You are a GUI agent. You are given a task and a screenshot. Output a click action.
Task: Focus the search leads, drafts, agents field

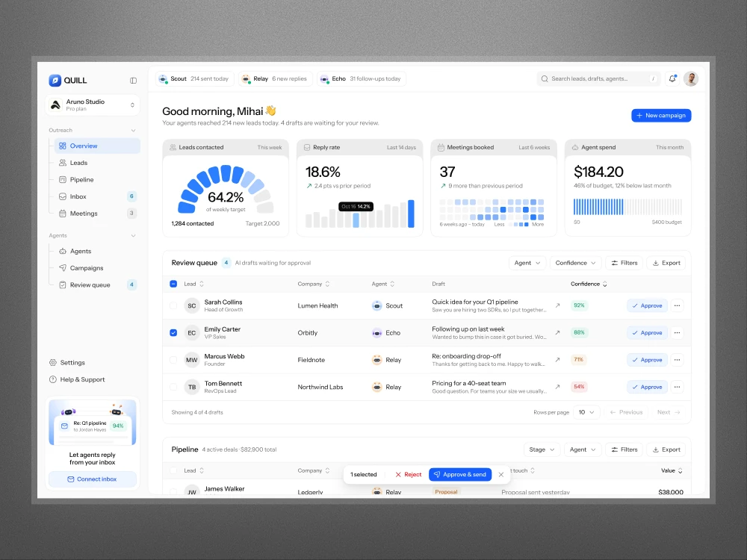(x=598, y=78)
